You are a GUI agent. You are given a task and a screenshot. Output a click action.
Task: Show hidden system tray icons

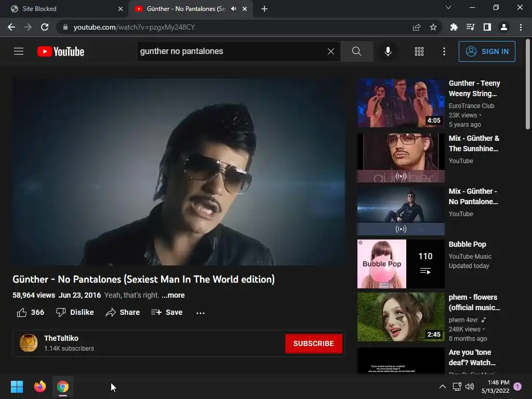pyautogui.click(x=443, y=387)
